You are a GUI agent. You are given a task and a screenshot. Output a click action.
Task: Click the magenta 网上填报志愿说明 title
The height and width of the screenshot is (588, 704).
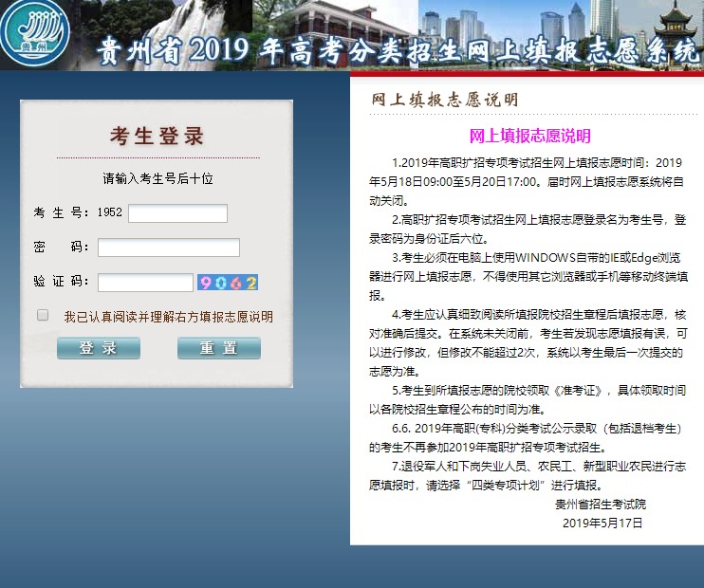click(x=529, y=136)
